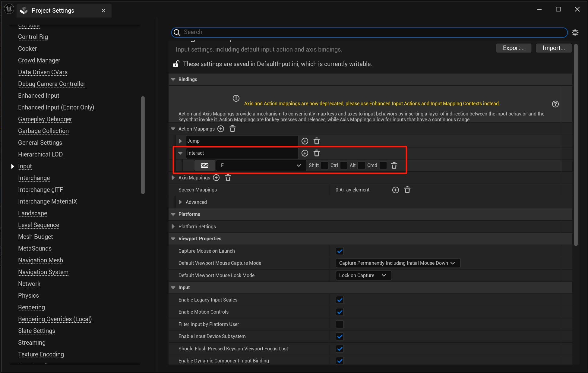Open Default Viewport Mouse Capture Mode dropdown

[x=398, y=263]
